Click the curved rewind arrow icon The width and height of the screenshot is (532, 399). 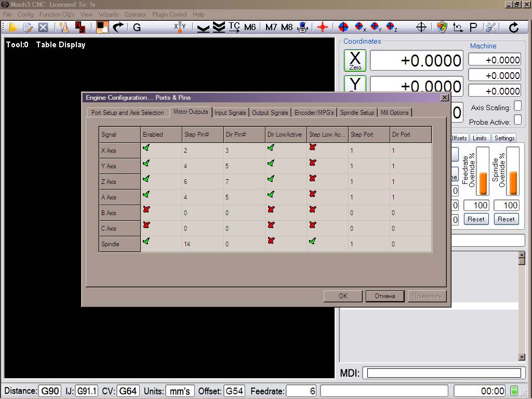(118, 27)
